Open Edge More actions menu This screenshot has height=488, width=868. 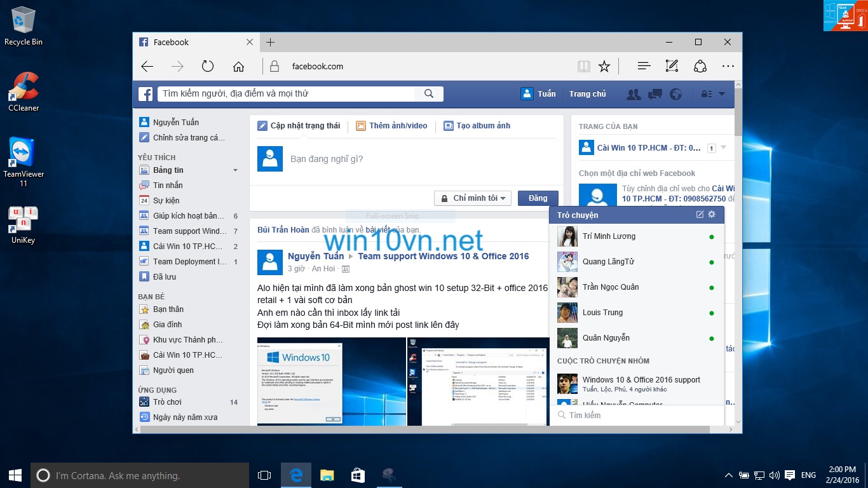point(728,66)
